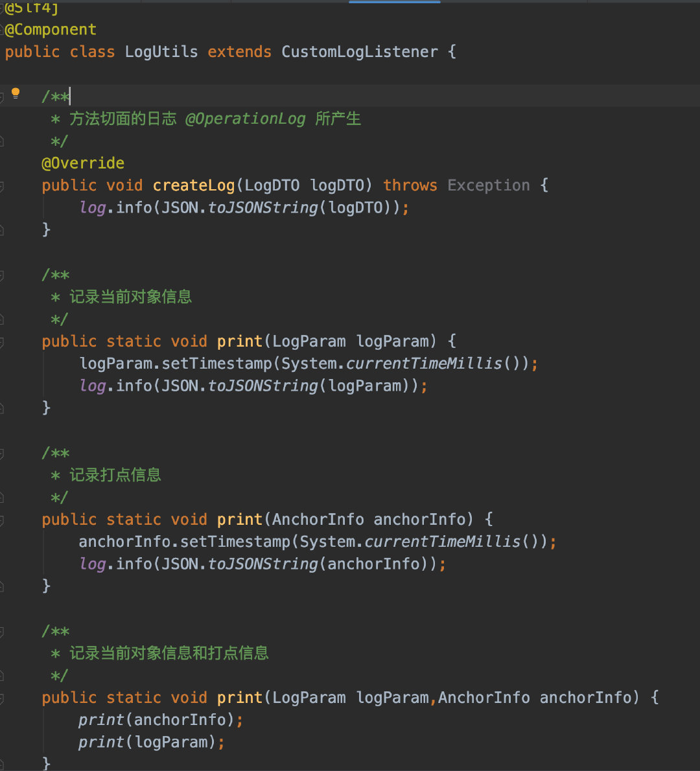The image size is (700, 771).
Task: Click currentTimeMillis on the anchorInfo line
Action: point(442,542)
